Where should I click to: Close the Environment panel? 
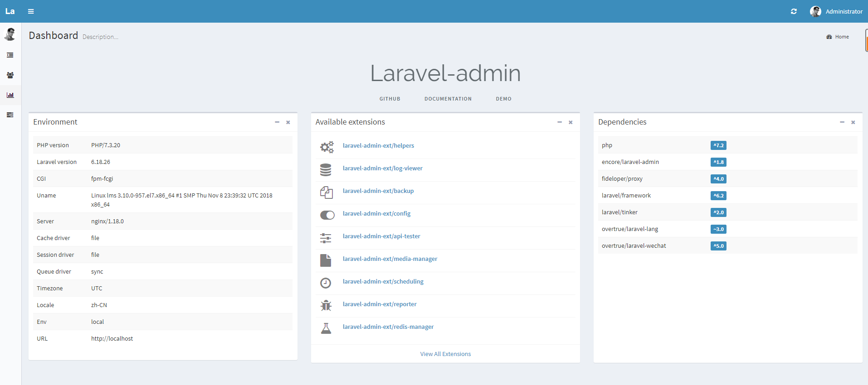pos(288,122)
